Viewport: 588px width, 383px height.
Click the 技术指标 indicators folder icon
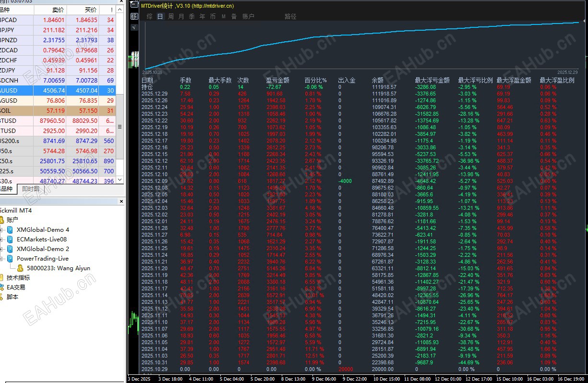[1, 277]
